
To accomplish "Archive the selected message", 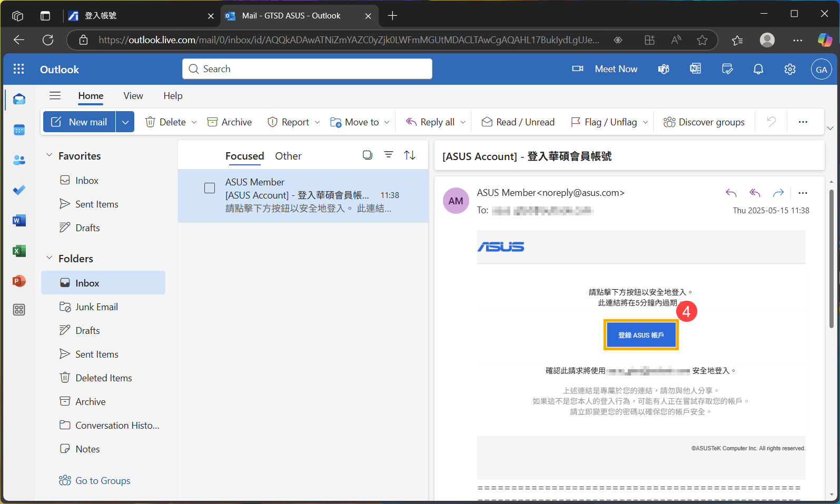I will (x=230, y=122).
